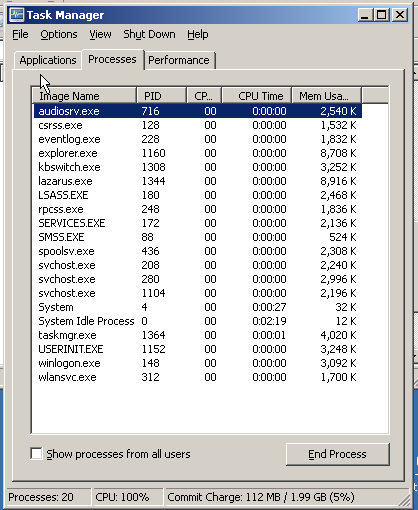Click the End Process button
418x510 pixels.
point(337,454)
